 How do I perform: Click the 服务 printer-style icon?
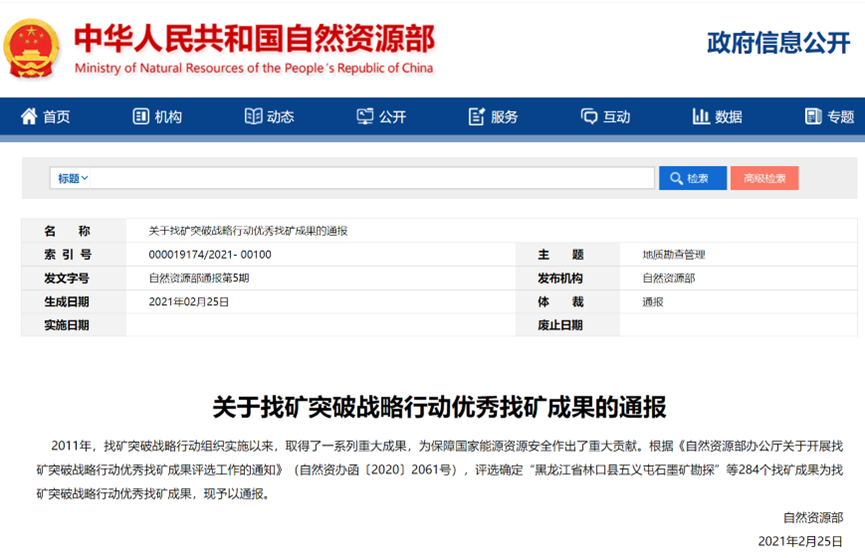477,117
